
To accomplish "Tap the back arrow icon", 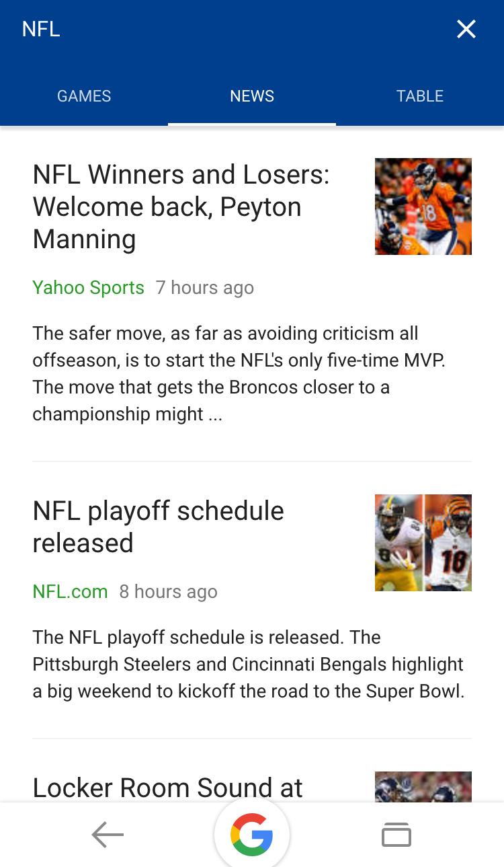I will click(x=108, y=835).
